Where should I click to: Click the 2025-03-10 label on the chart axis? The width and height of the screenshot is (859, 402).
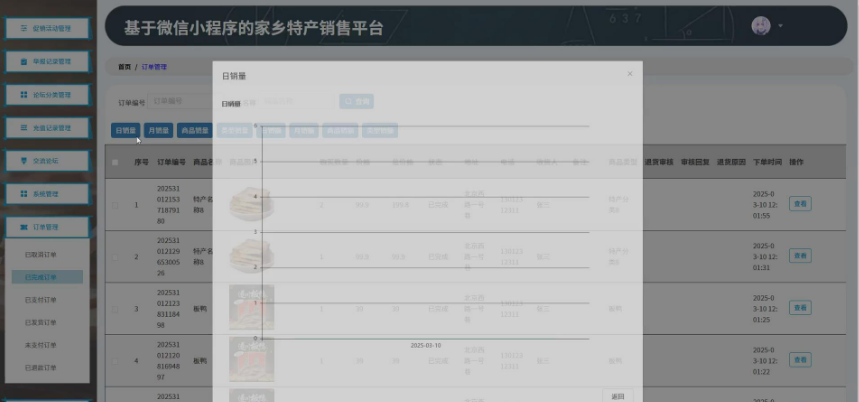tap(426, 346)
